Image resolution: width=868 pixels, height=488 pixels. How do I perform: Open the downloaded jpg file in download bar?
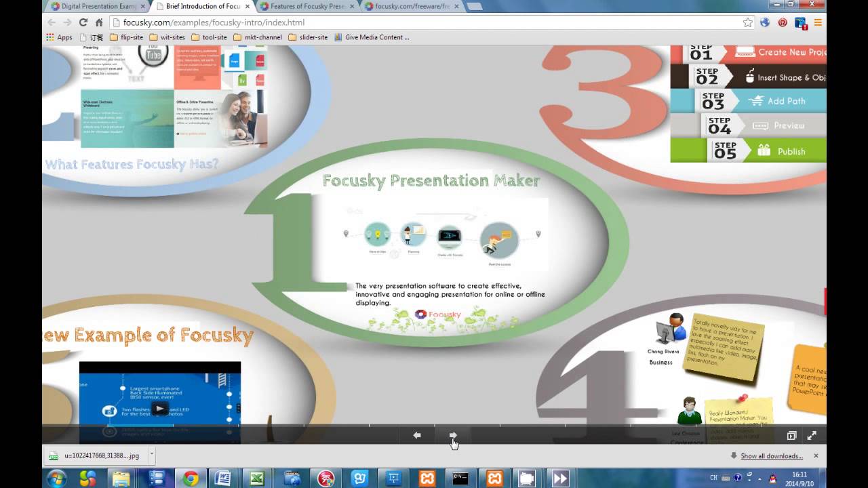95,455
